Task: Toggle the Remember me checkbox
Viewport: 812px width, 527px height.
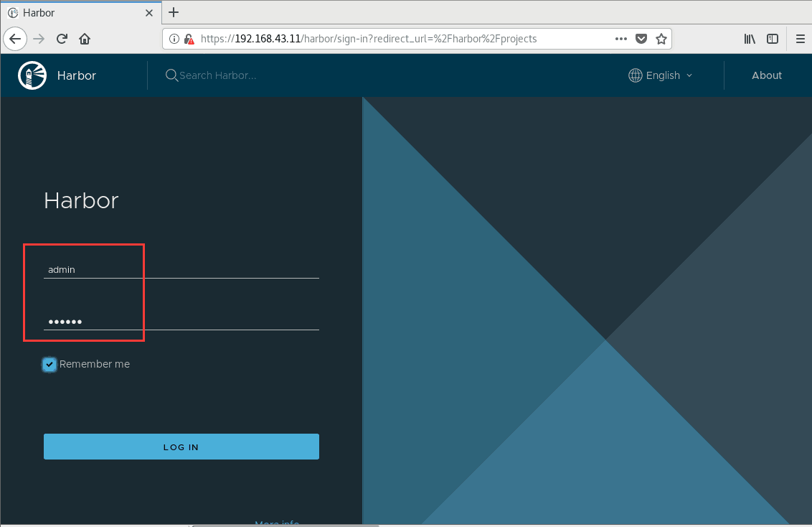Action: click(49, 364)
